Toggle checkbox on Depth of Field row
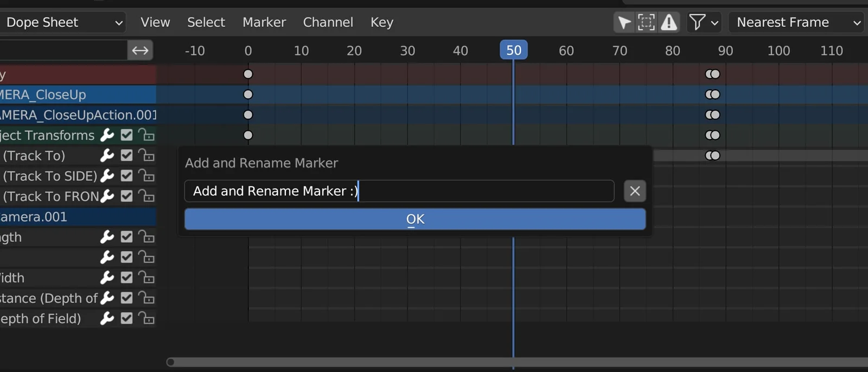868x372 pixels. (x=126, y=319)
